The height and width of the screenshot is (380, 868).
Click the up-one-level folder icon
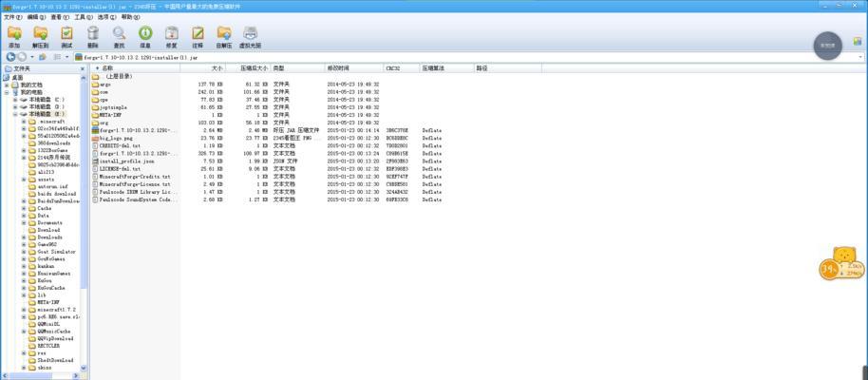coord(42,57)
